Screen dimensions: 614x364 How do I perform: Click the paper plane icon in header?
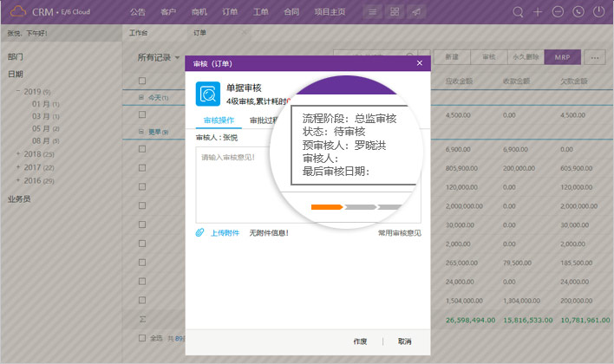point(417,12)
